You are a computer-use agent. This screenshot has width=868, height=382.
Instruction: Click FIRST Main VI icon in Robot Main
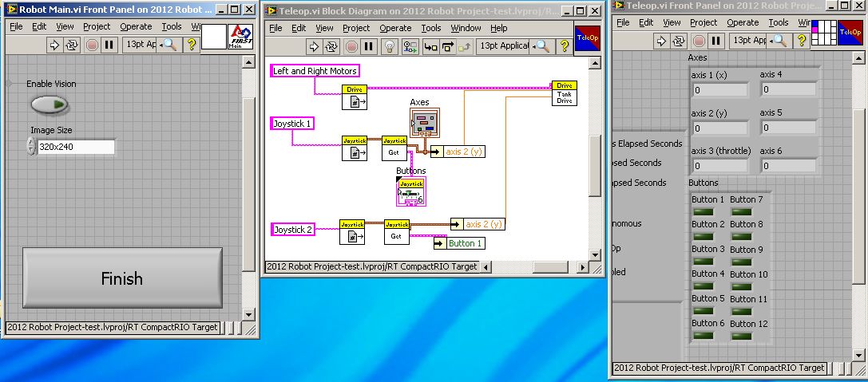[x=240, y=37]
